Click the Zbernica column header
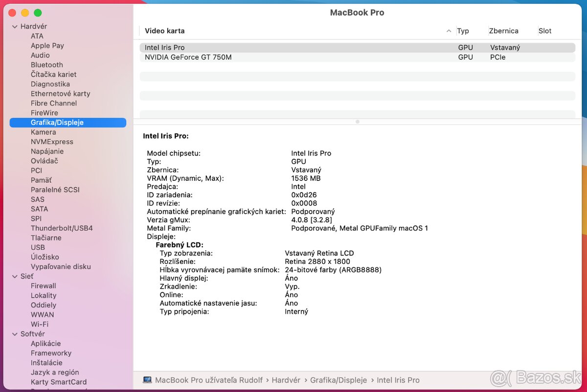This screenshot has height=392, width=587. pyautogui.click(x=503, y=31)
